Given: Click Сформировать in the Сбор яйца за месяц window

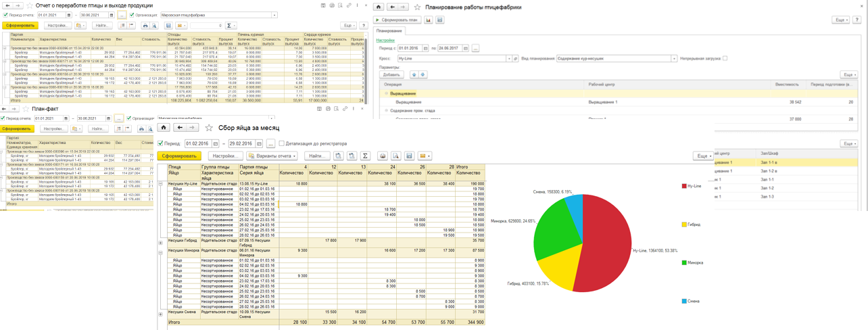Looking at the screenshot, I should (x=179, y=156).
